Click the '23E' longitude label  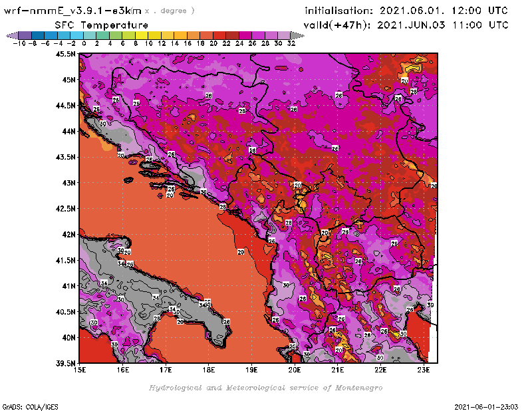[424, 370]
